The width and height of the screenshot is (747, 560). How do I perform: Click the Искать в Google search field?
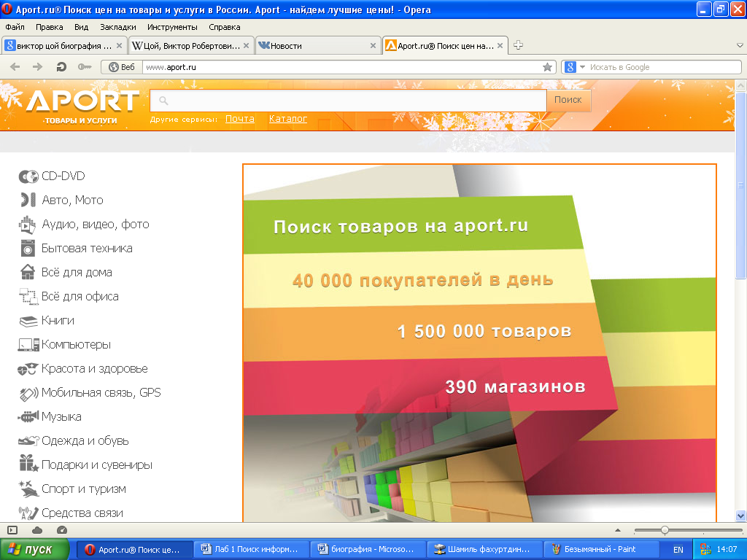[x=664, y=67]
